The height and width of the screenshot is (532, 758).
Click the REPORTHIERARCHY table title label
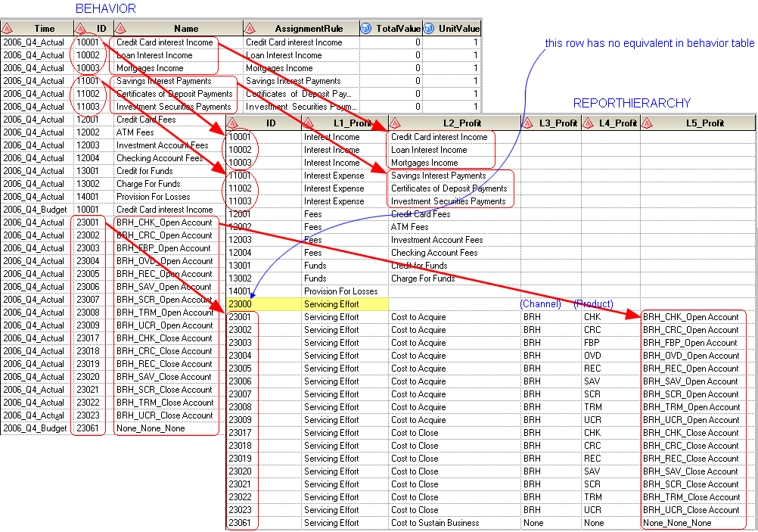(x=632, y=103)
